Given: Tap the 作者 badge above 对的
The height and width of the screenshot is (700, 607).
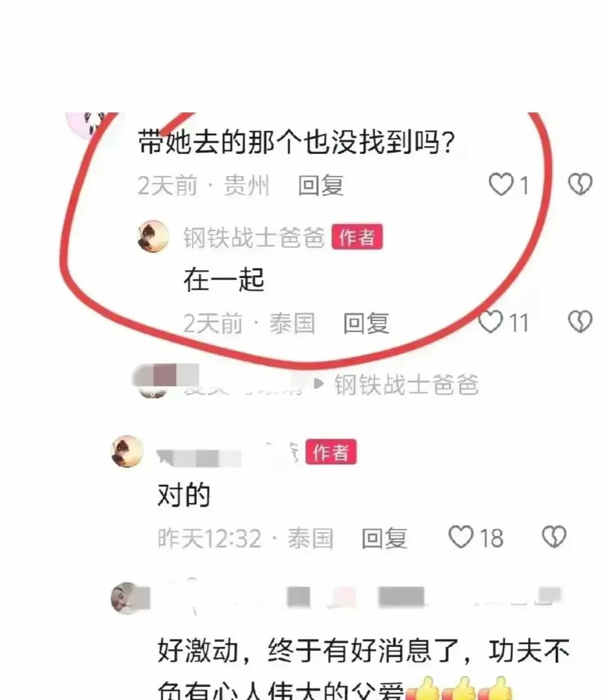Looking at the screenshot, I should point(331,452).
